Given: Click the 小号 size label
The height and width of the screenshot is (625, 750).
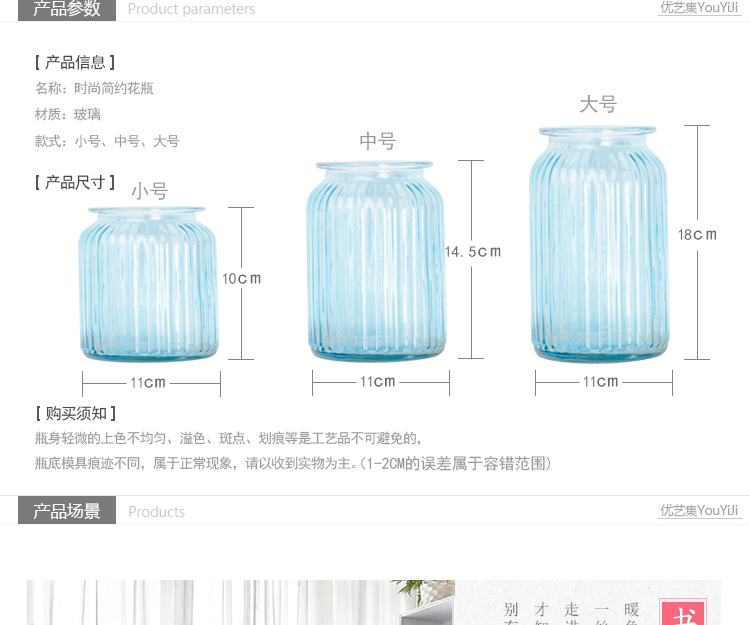Looking at the screenshot, I should 150,191.
